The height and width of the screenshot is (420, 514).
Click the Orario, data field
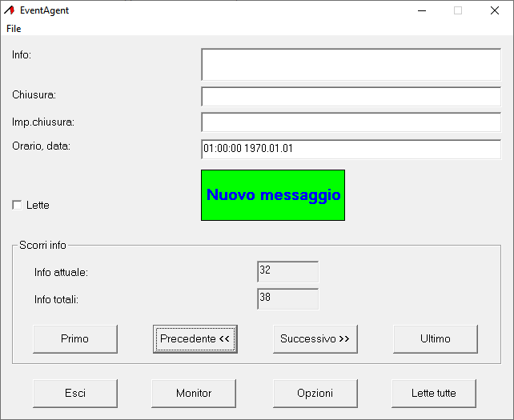coord(351,149)
